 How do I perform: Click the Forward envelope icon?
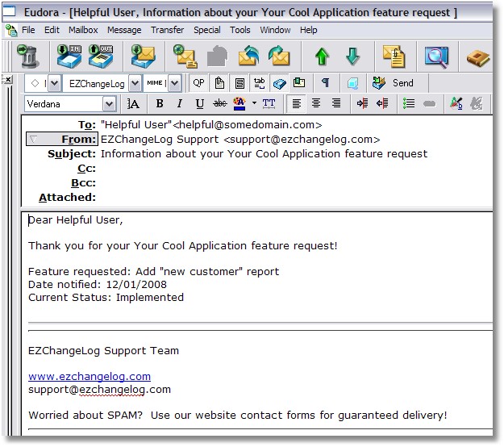point(279,56)
